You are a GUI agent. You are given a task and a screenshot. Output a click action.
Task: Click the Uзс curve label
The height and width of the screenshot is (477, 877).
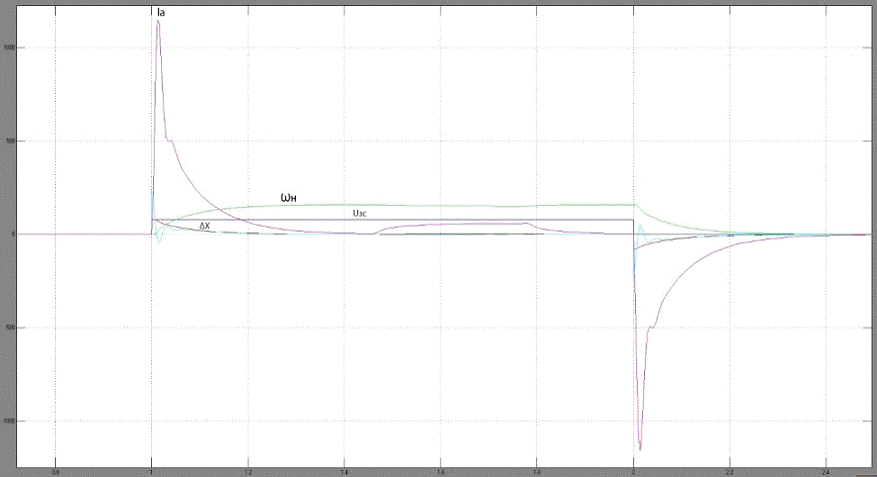[359, 213]
